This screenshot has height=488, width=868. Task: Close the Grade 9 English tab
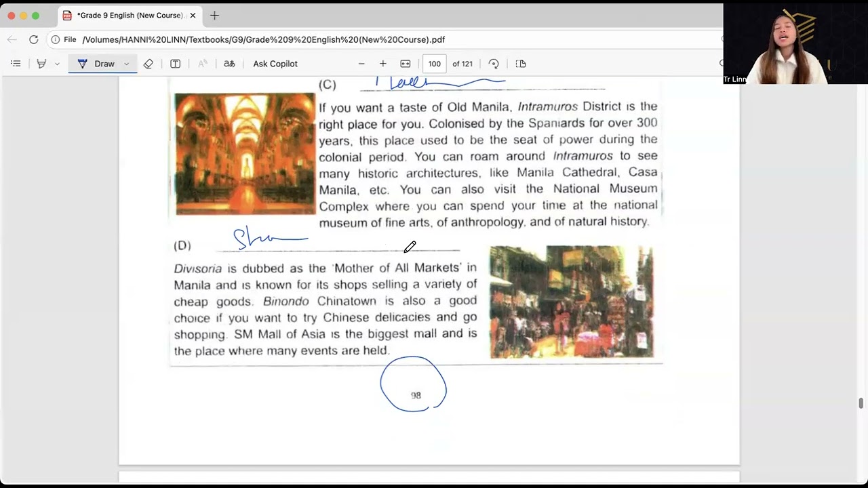tap(193, 16)
